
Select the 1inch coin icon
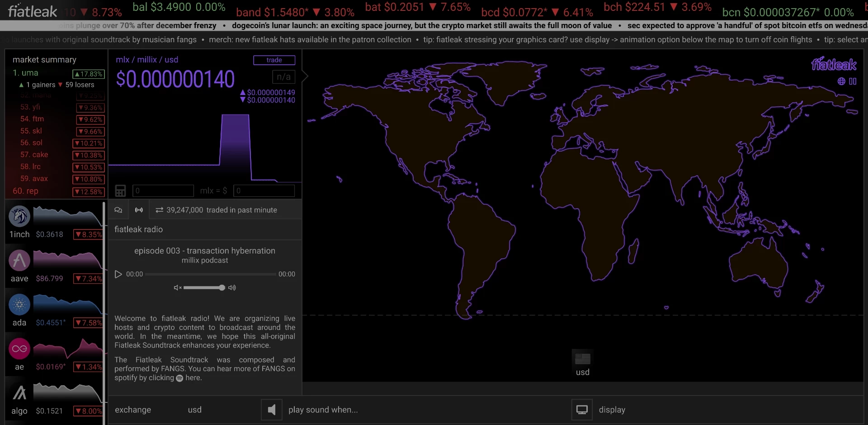click(x=19, y=216)
